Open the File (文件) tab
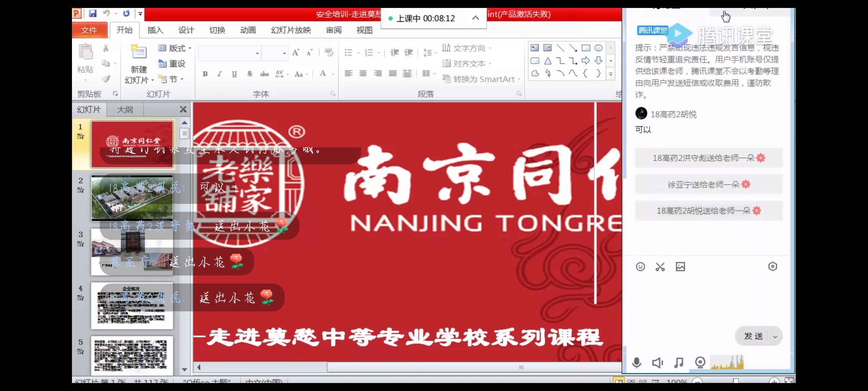Image resolution: width=868 pixels, height=391 pixels. (89, 30)
